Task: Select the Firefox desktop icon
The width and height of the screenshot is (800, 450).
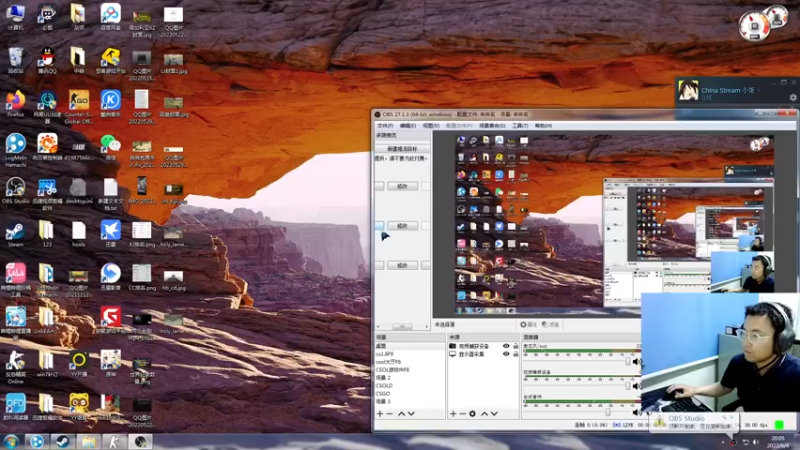Action: (x=16, y=104)
